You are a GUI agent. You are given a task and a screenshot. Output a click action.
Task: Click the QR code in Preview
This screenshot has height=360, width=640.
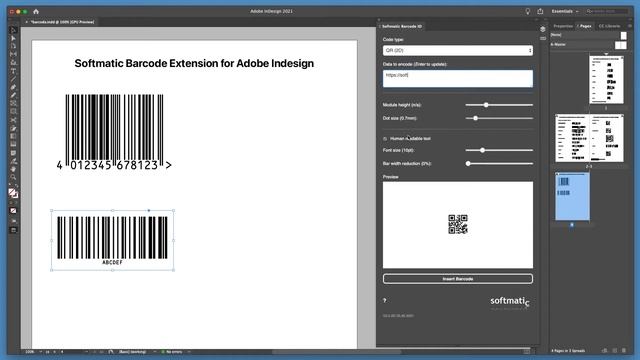click(458, 224)
